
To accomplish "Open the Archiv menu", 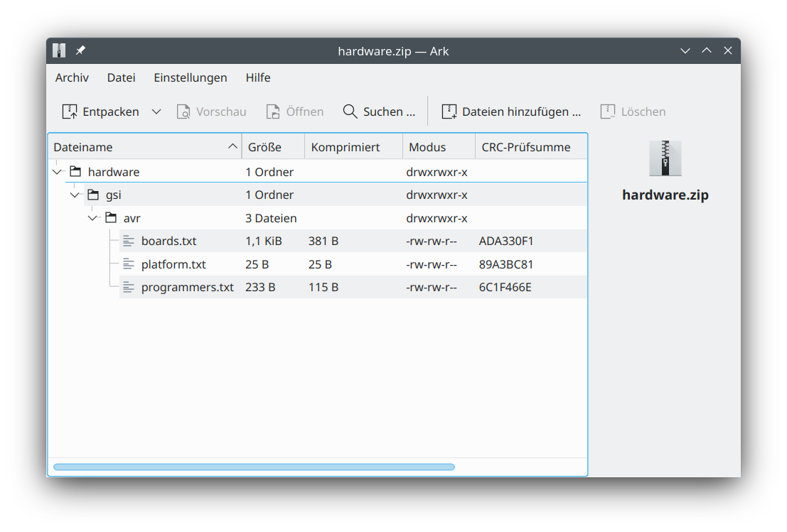I will point(71,77).
